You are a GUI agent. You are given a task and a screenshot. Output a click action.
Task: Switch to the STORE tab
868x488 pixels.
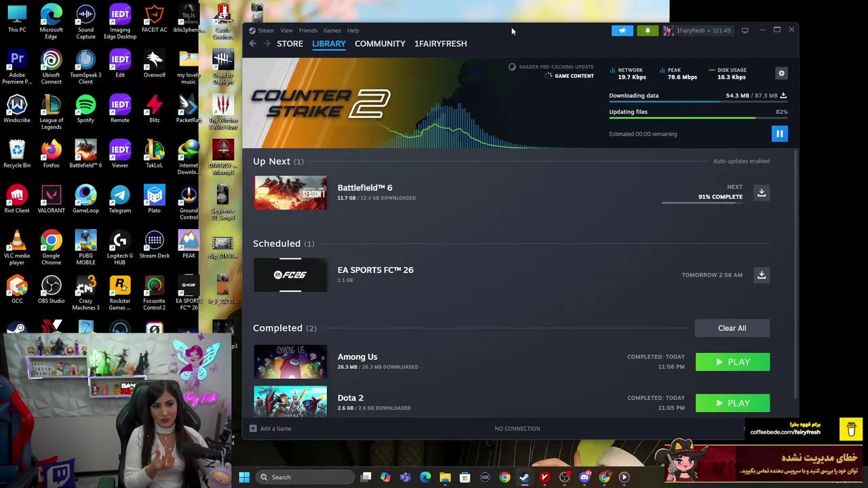point(290,43)
